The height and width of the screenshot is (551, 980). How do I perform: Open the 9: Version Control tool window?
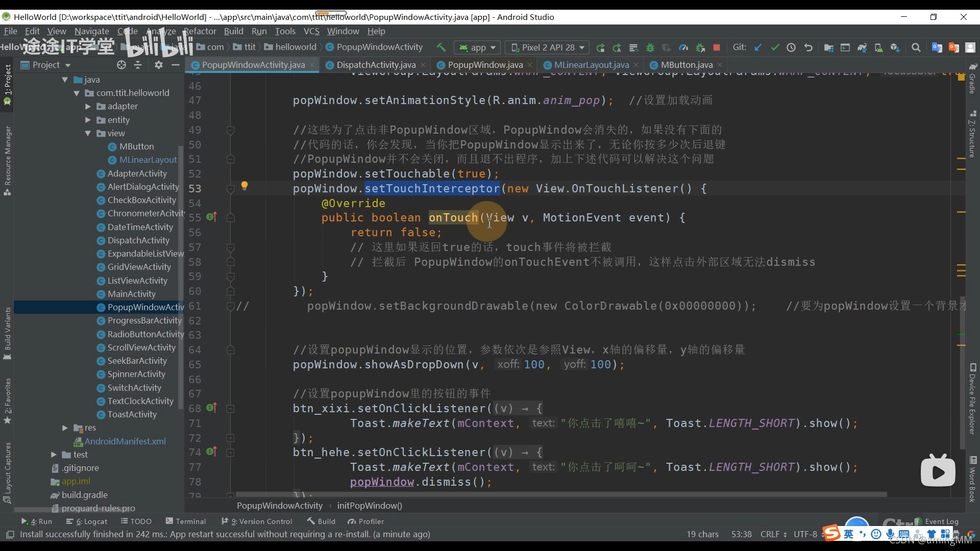[257, 521]
